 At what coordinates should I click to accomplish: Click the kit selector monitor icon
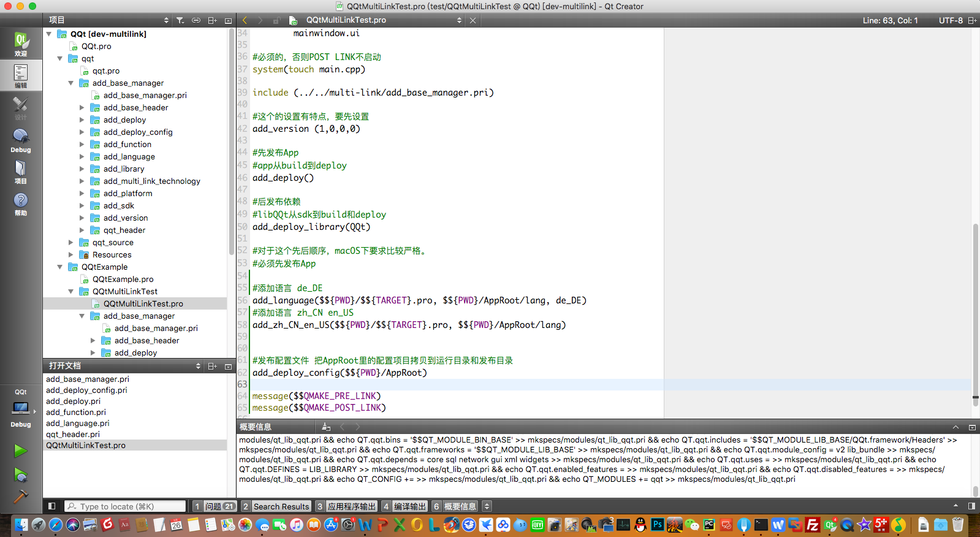pyautogui.click(x=21, y=408)
